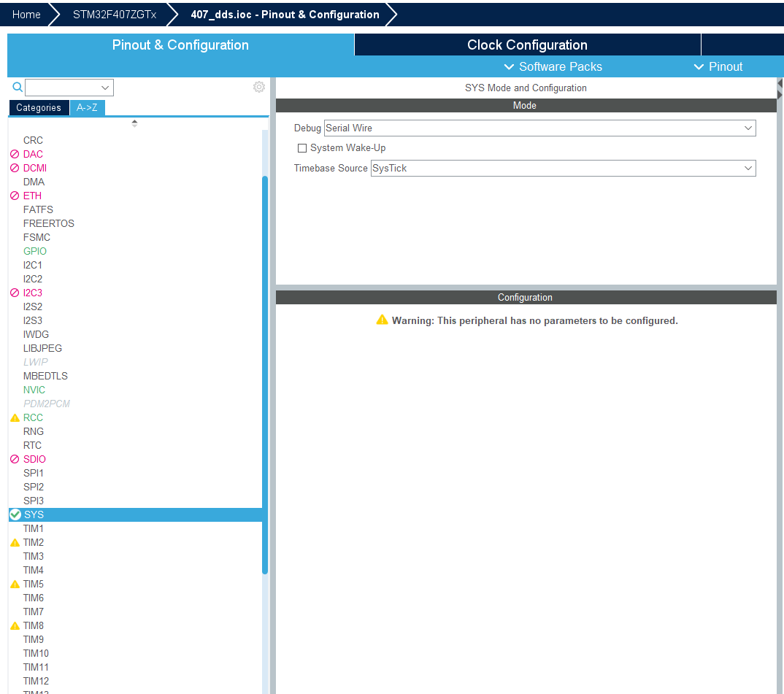Viewport: 784px width, 694px height.
Task: Select the FSMC peripheral
Action: click(x=36, y=237)
